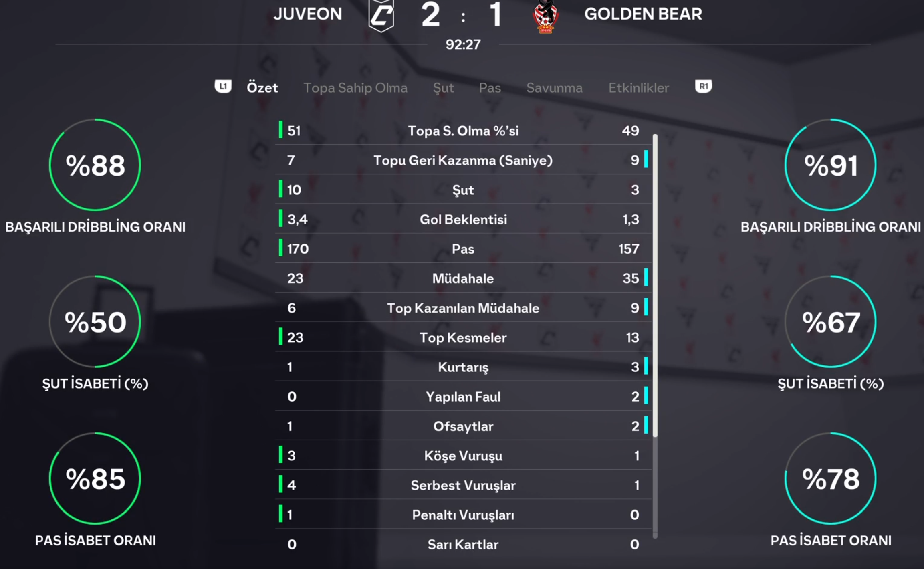Go to the Savunma tab
Viewport: 924px width, 569px height.
[x=554, y=88]
